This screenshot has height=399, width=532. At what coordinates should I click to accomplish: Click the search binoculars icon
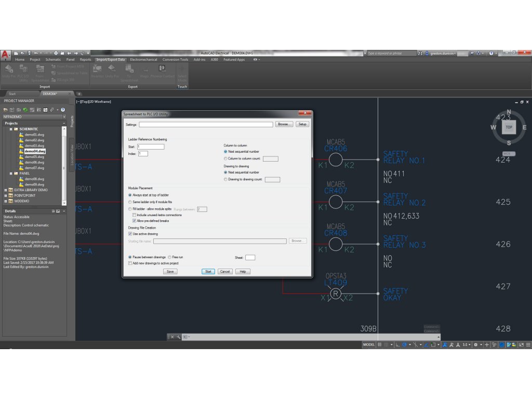pyautogui.click(x=420, y=54)
